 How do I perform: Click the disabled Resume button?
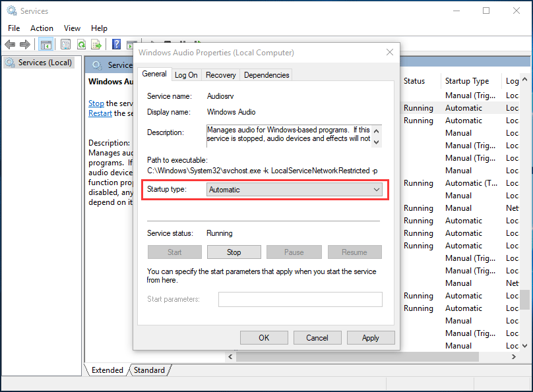[x=354, y=252]
